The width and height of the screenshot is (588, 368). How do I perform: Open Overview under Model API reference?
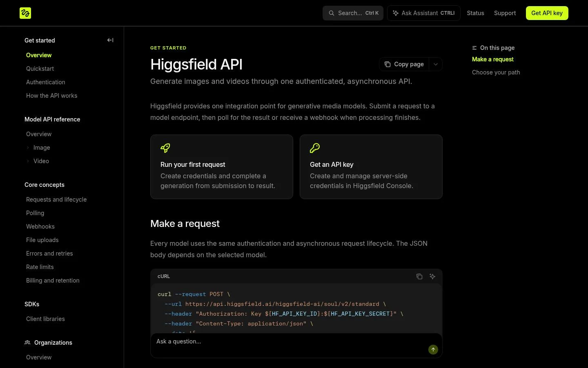(x=39, y=134)
